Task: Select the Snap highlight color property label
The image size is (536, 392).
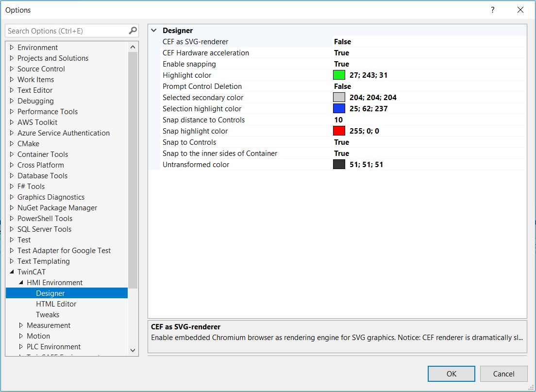Action: tap(195, 131)
